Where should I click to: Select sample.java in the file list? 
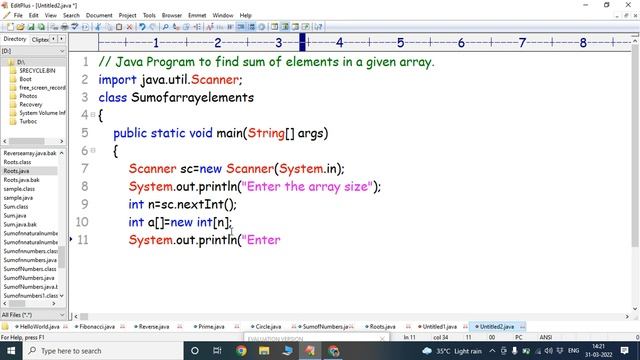tap(18, 198)
